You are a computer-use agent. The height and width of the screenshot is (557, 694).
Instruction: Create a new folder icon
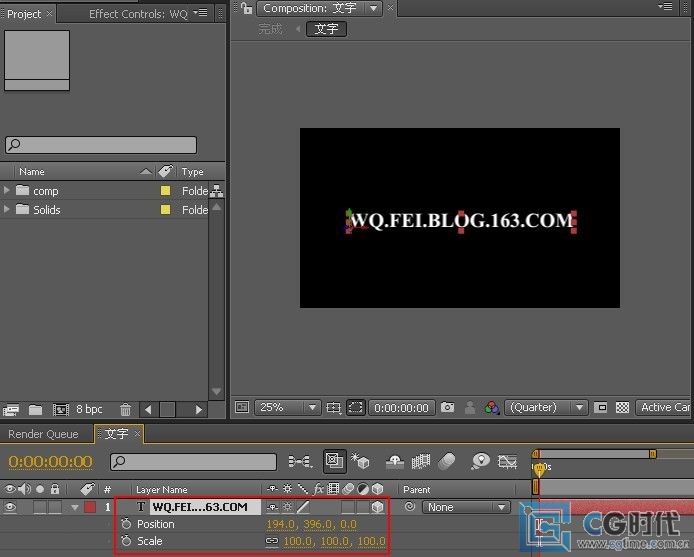point(35,410)
